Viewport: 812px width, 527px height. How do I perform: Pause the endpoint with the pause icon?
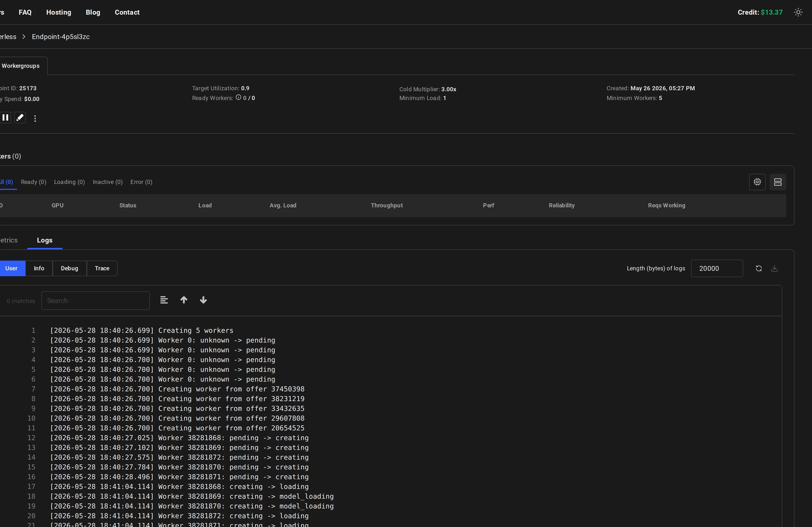[x=5, y=118]
